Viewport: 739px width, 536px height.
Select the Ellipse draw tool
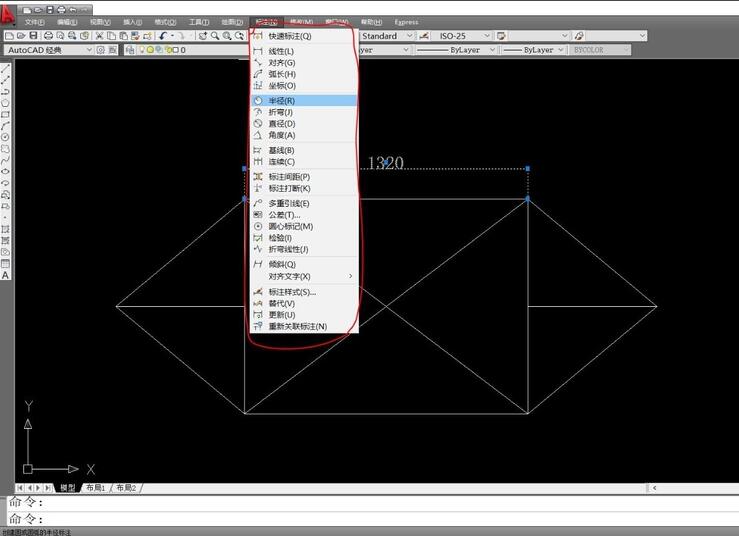click(5, 172)
